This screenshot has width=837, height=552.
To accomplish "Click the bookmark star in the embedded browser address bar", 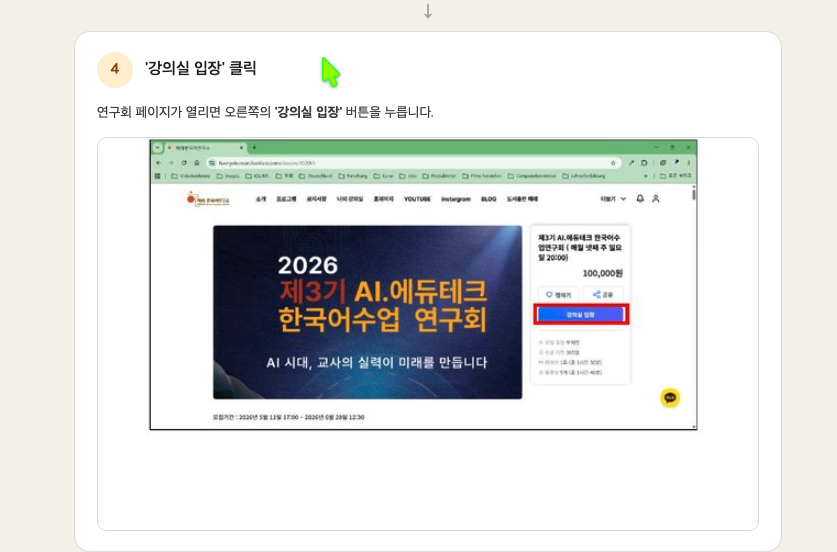I will coord(613,163).
